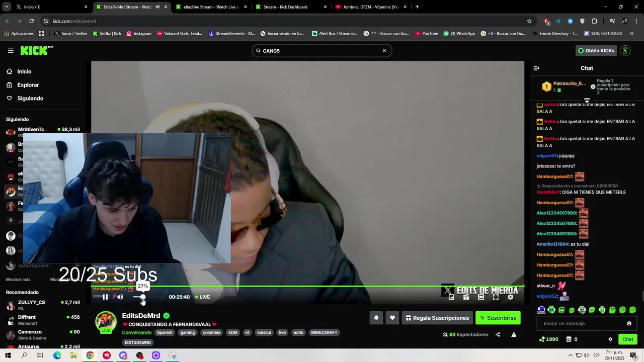
Task: Open player settings gear icon
Action: coord(510,297)
